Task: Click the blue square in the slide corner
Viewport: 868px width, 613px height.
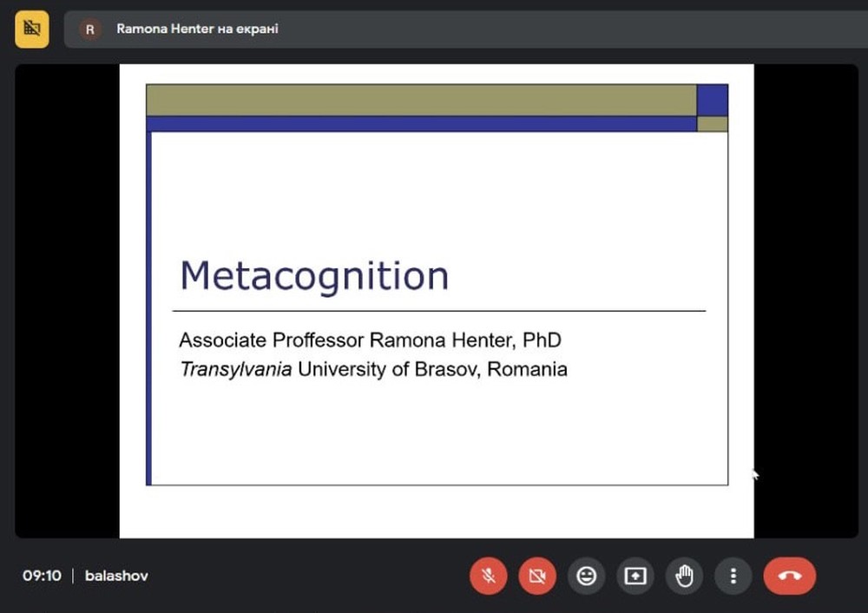Action: [712, 100]
